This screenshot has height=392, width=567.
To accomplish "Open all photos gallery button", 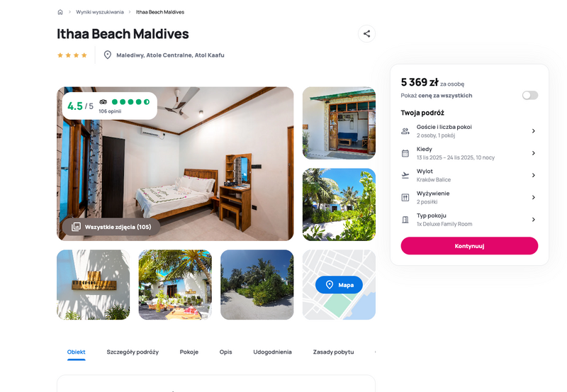I will pyautogui.click(x=111, y=227).
